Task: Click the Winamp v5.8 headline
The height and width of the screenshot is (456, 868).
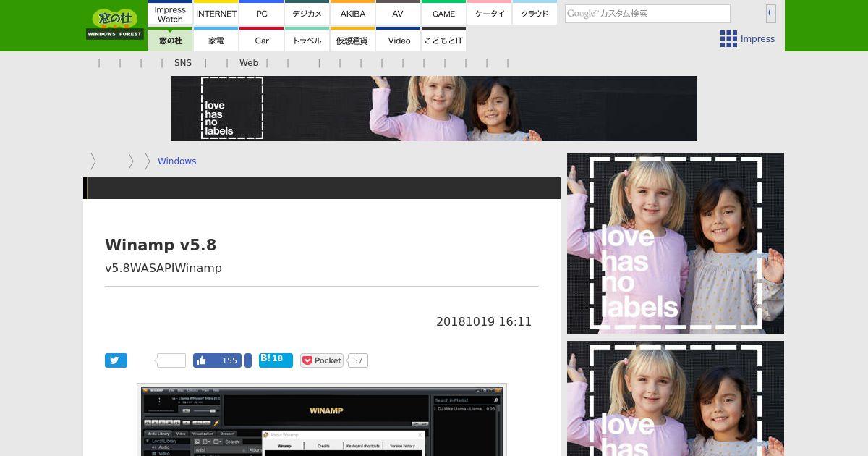Action: pyautogui.click(x=161, y=245)
